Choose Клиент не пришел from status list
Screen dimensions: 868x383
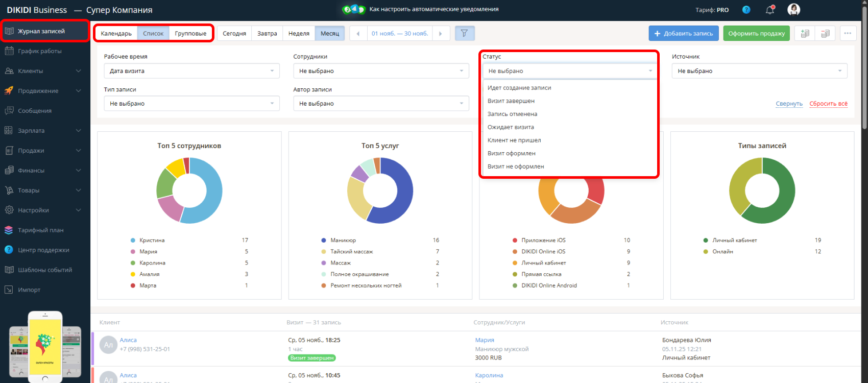[514, 140]
